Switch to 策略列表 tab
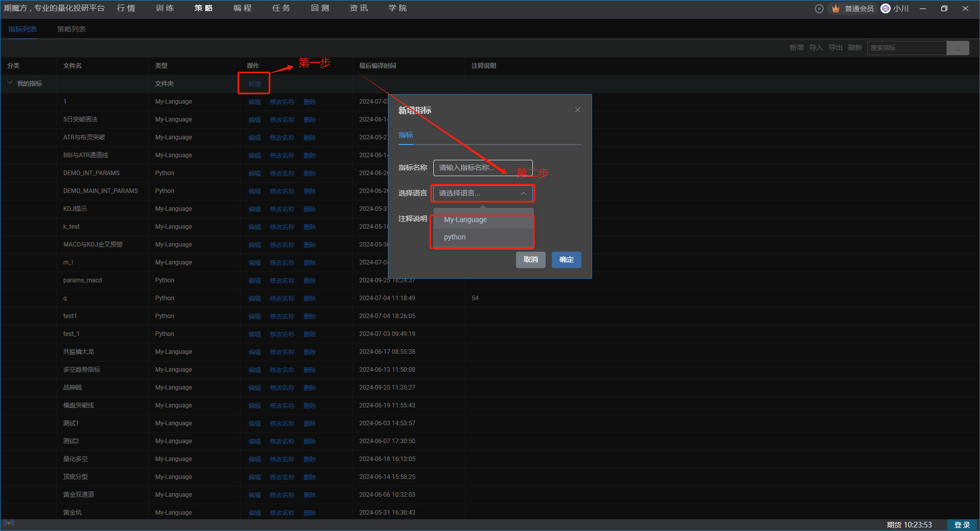 click(71, 29)
